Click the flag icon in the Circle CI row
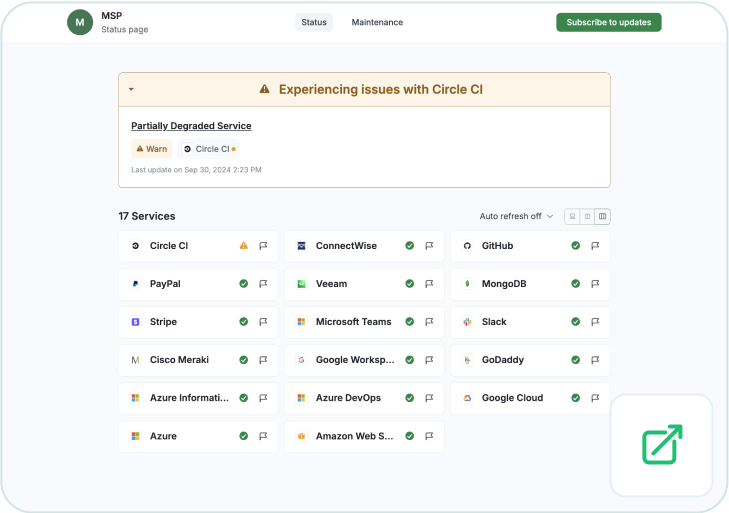This screenshot has width=729, height=513. click(263, 246)
